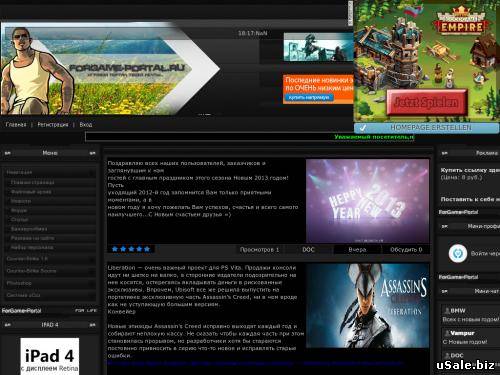Open the Happy New Year 2013 image
500x375 pixels.
367,201
